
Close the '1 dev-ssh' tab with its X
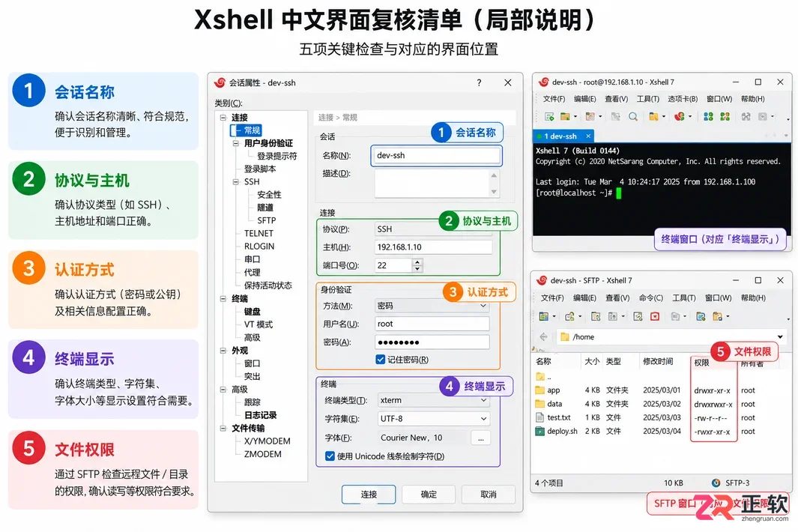(x=588, y=136)
